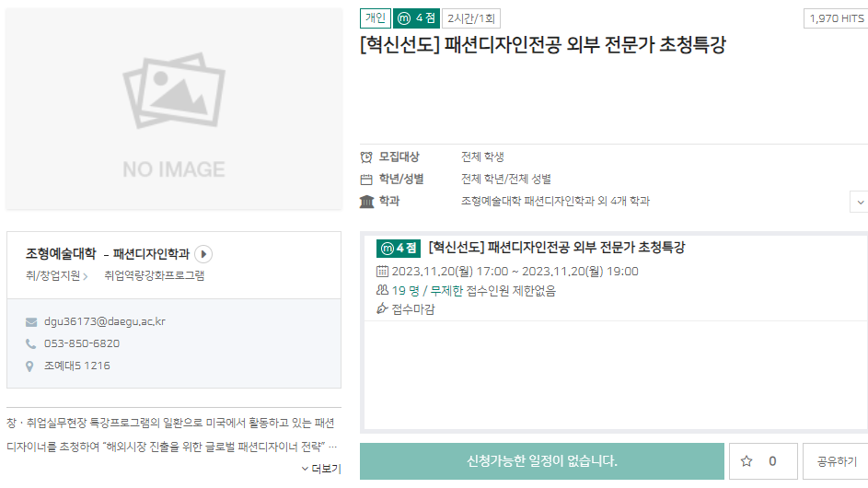868x488 pixels.
Task: Click the circular arrow next to 패션디자인학과
Action: [x=204, y=254]
